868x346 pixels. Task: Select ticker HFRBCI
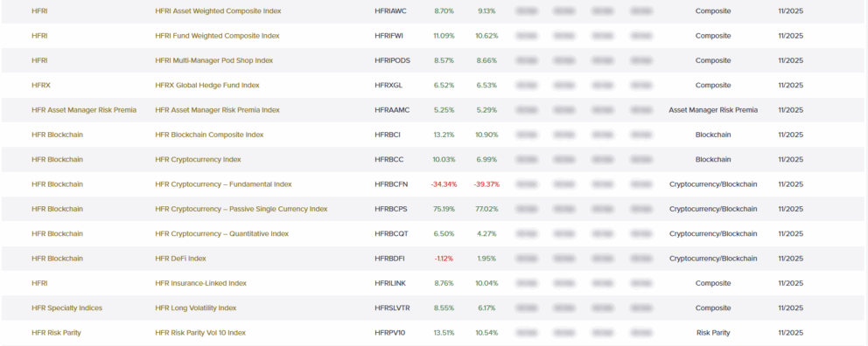pos(388,135)
